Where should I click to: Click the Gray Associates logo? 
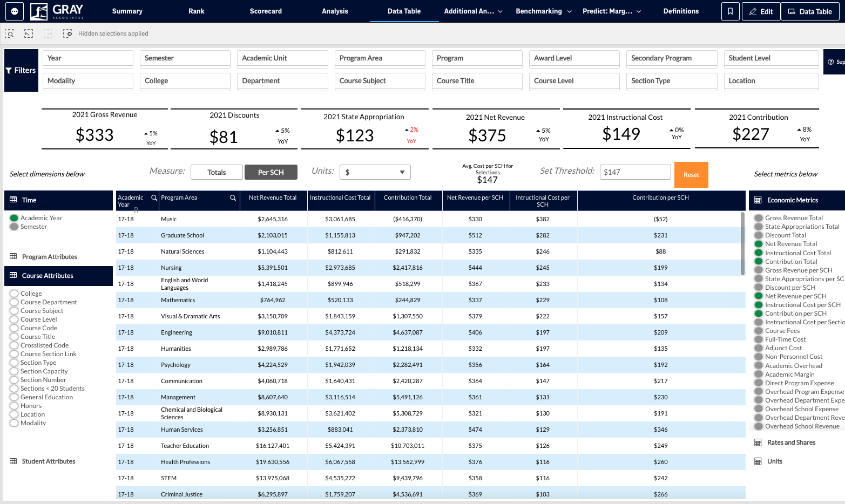click(x=57, y=11)
